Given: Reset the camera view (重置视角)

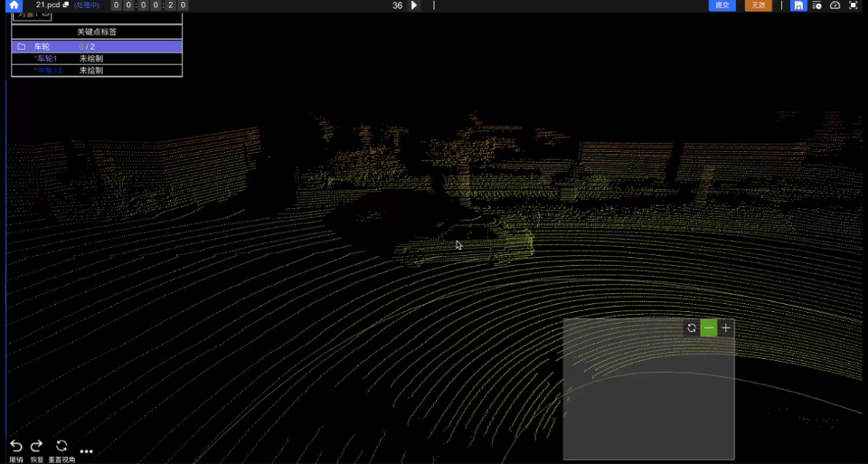Looking at the screenshot, I should click(61, 446).
